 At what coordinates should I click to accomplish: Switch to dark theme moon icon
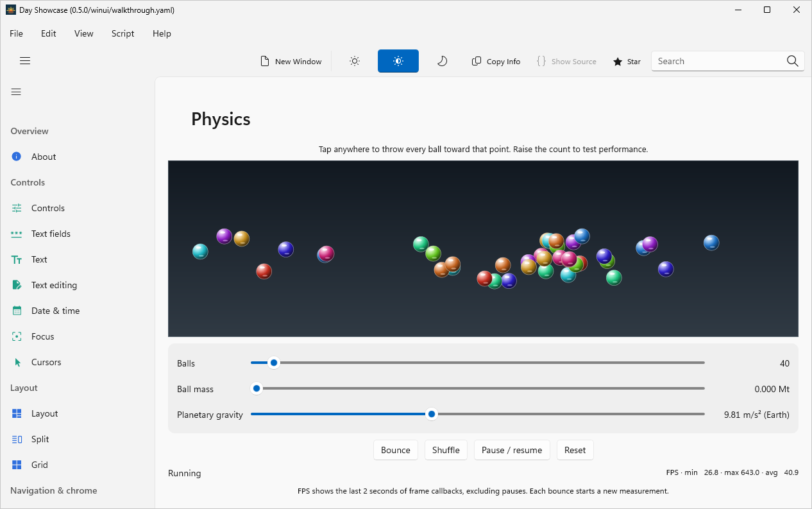442,61
